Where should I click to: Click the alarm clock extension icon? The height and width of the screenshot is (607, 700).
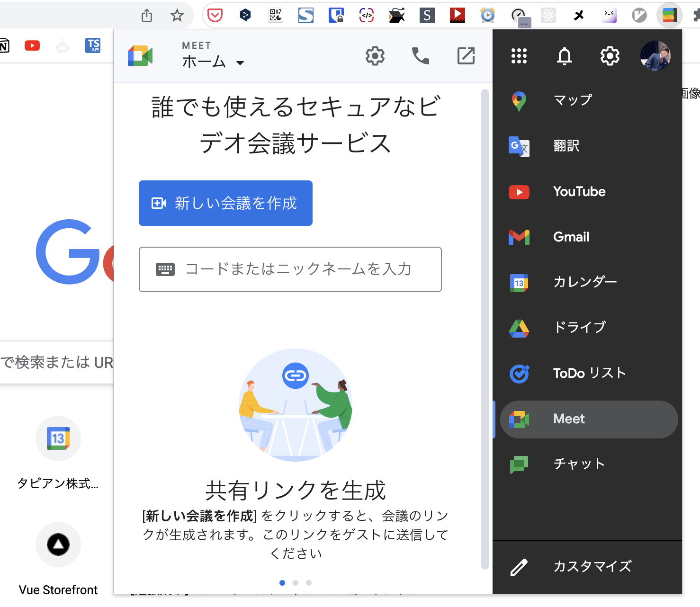pos(488,16)
